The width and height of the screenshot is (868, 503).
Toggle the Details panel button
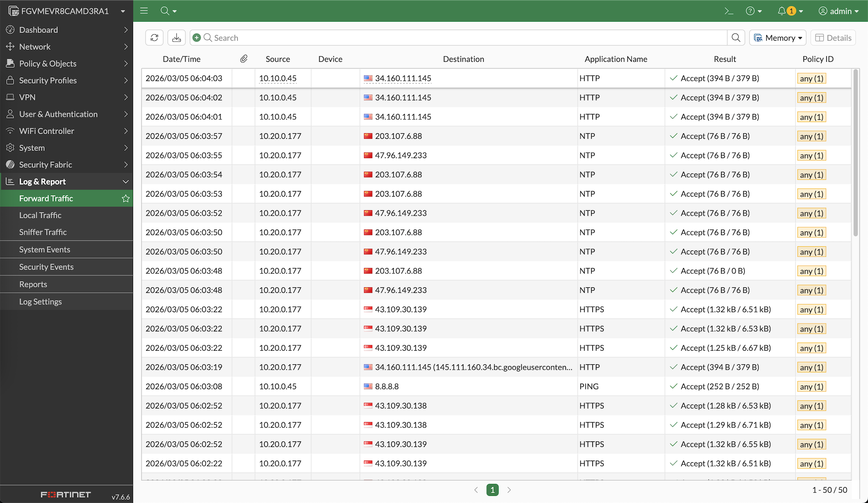(x=833, y=38)
